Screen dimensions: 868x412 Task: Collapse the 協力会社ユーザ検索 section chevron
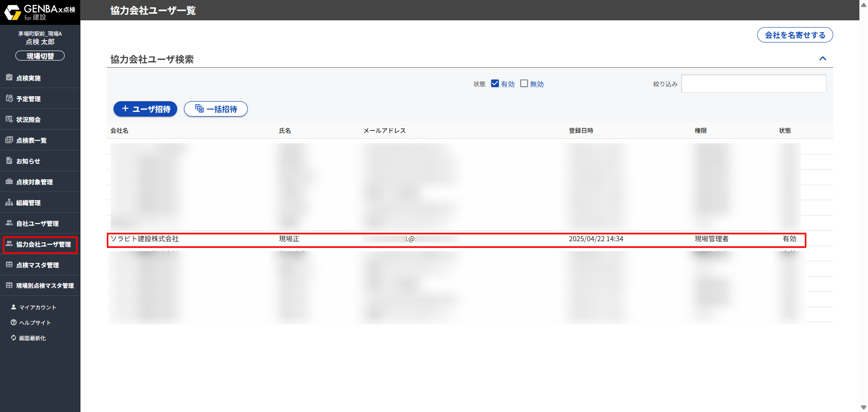[x=822, y=59]
